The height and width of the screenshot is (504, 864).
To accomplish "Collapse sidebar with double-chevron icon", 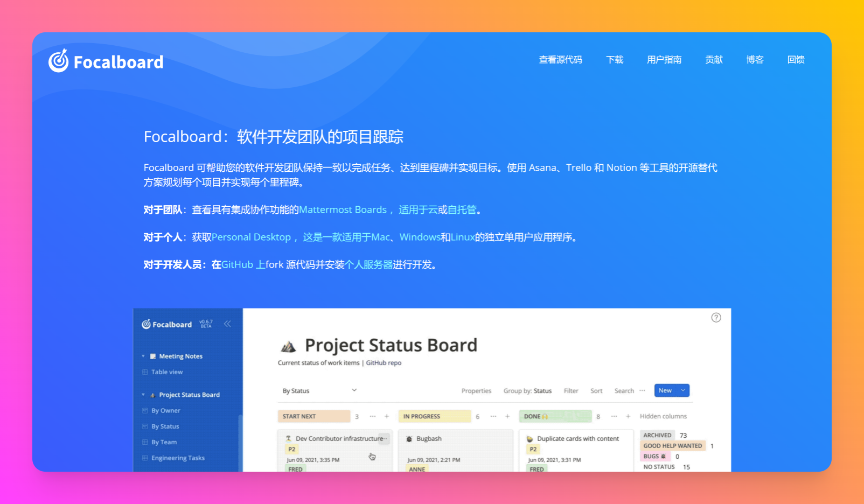I will coord(227,324).
